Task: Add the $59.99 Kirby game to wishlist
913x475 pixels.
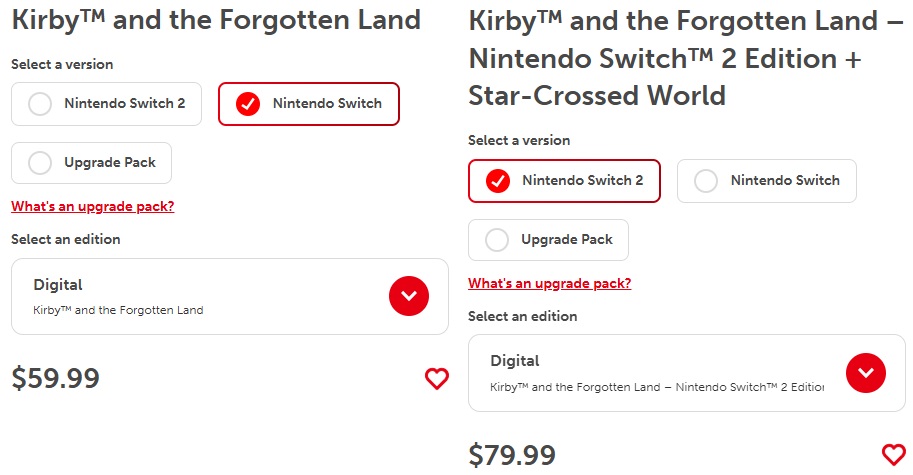Action: coord(437,378)
